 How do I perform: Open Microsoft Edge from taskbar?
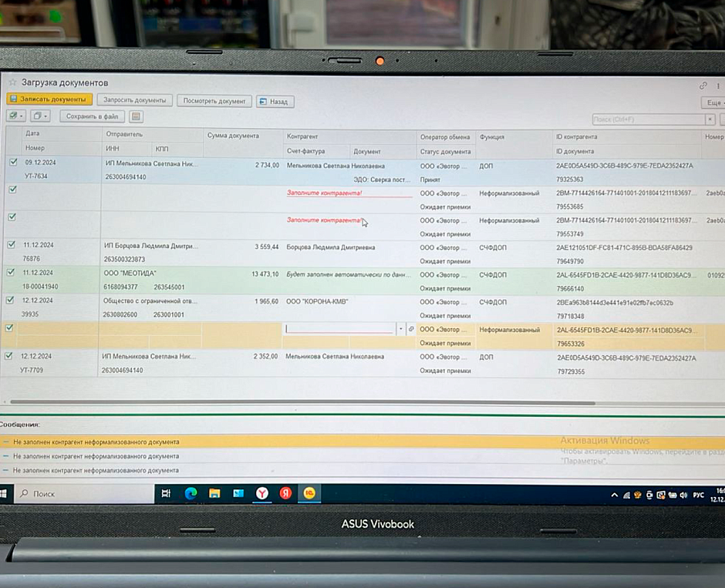point(191,494)
